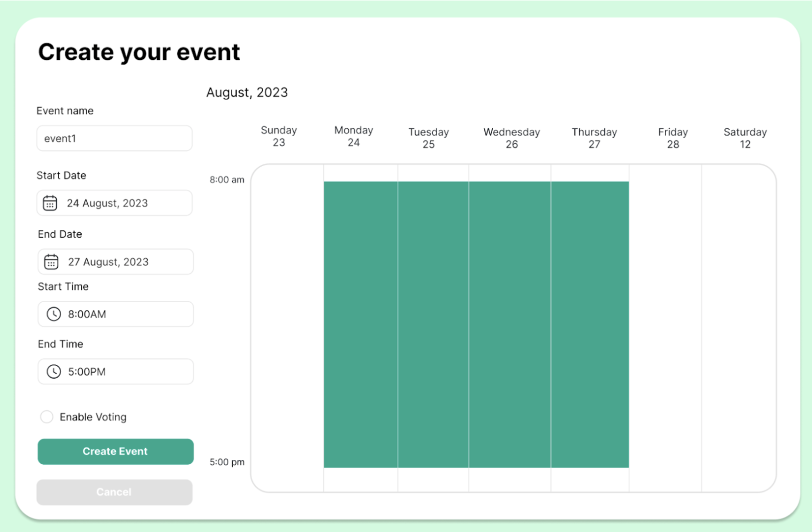Click the End Date label
Image resolution: width=812 pixels, height=532 pixels.
(x=60, y=234)
